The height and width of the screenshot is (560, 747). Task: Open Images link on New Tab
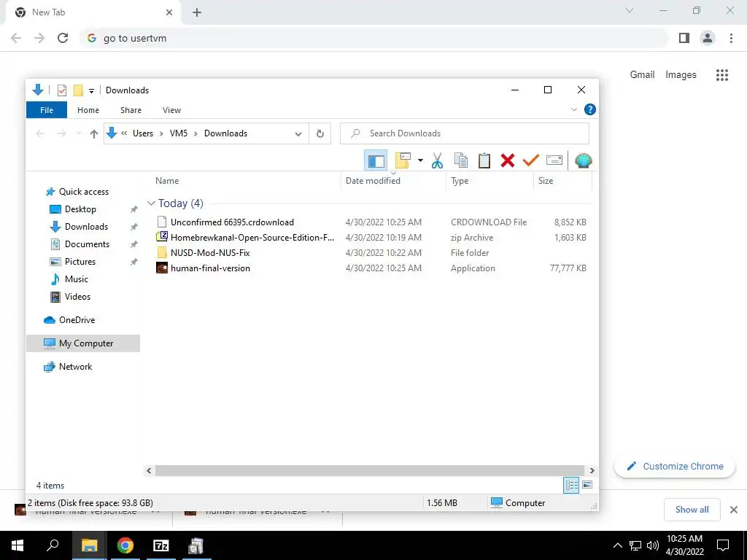(x=681, y=75)
